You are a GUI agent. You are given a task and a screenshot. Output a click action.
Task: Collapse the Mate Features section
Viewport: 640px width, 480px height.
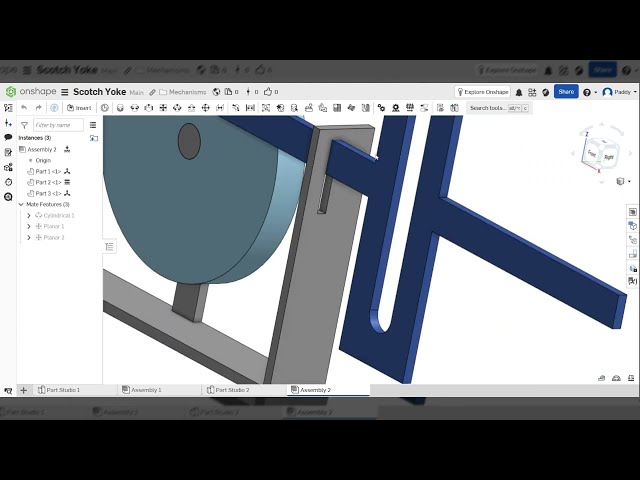click(21, 204)
